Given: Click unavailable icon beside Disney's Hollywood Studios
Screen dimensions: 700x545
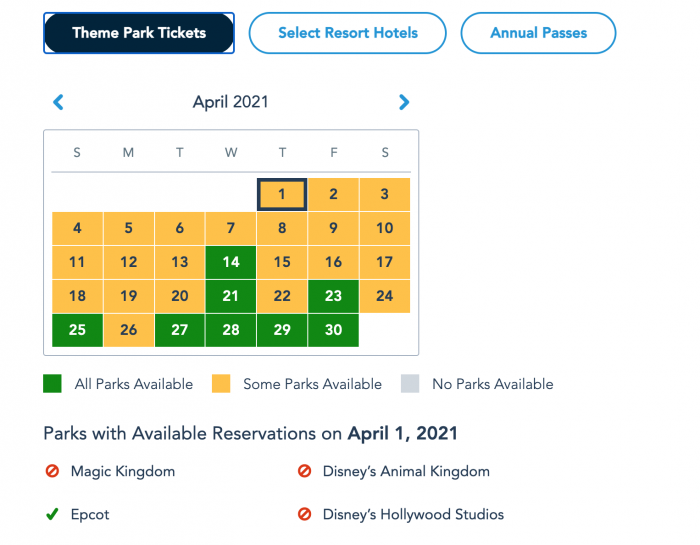Looking at the screenshot, I should [304, 515].
